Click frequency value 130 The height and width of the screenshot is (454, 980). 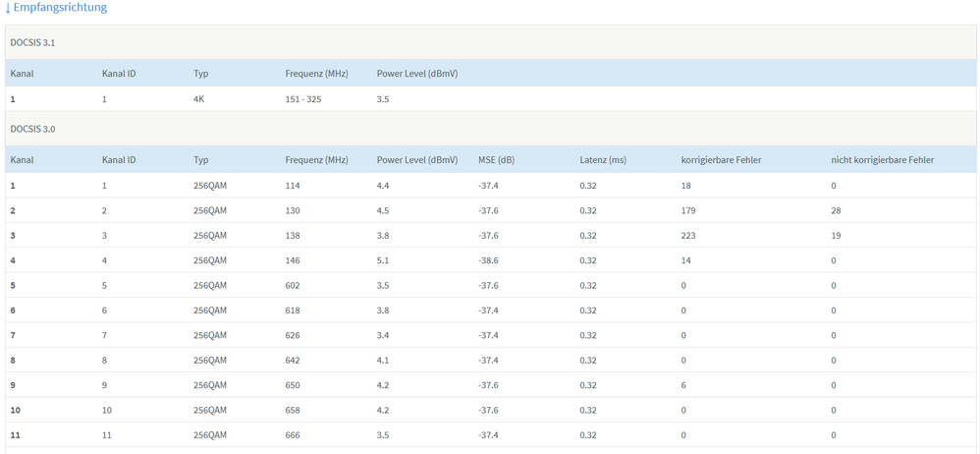293,210
